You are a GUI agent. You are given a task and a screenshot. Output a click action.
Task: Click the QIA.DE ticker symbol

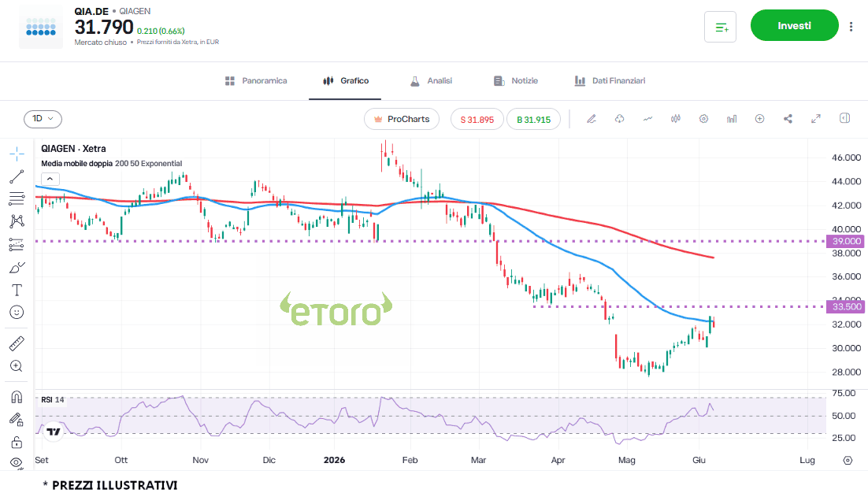pyautogui.click(x=91, y=11)
